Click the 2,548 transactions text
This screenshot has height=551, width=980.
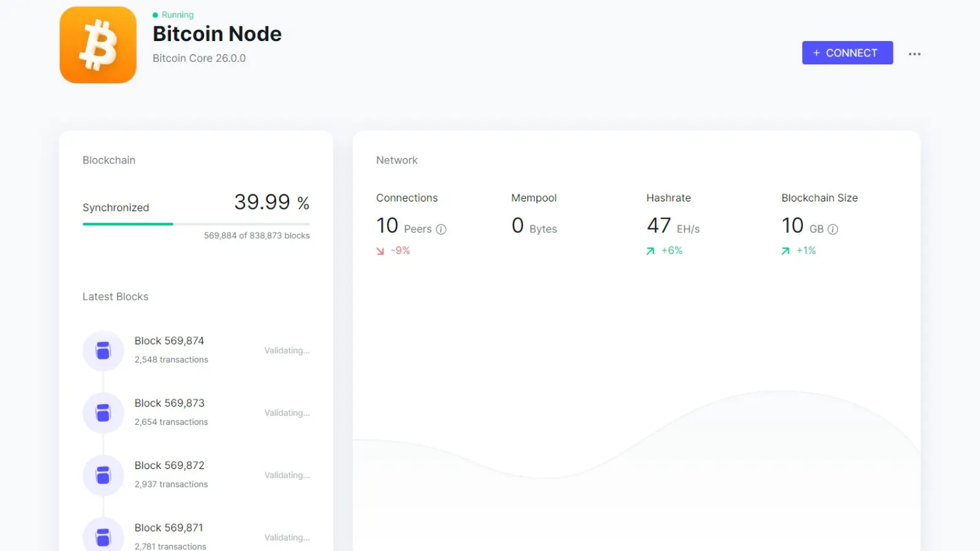171,360
